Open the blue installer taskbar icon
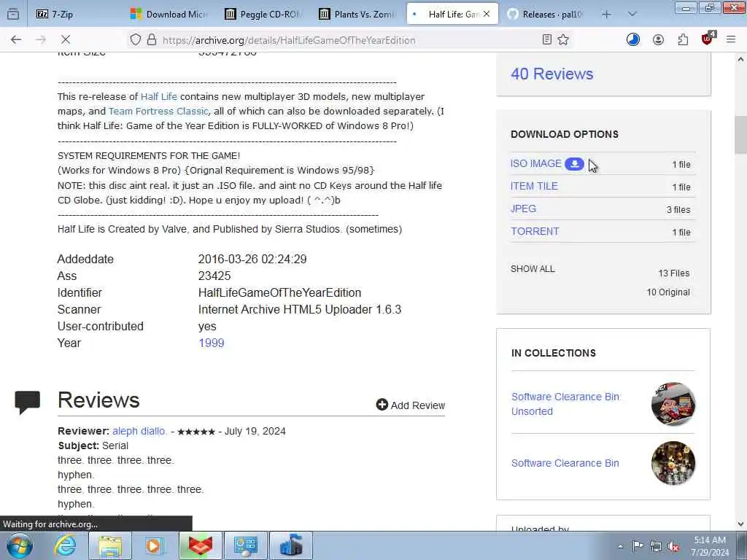 [x=291, y=545]
